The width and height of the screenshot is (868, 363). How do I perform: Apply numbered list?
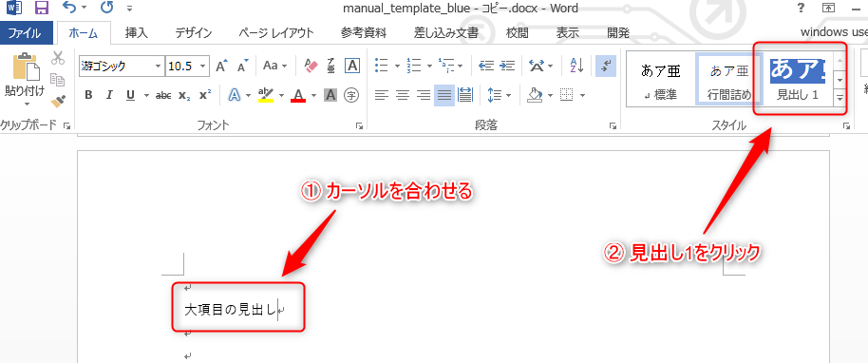pyautogui.click(x=413, y=66)
